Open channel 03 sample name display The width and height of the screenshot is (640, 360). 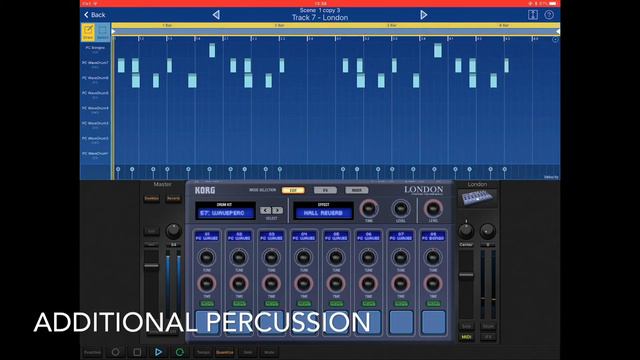271,236
